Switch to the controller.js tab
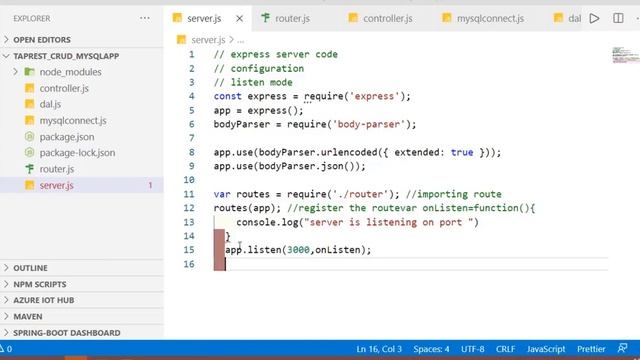Screen dimensions: 640x360 tap(387, 18)
